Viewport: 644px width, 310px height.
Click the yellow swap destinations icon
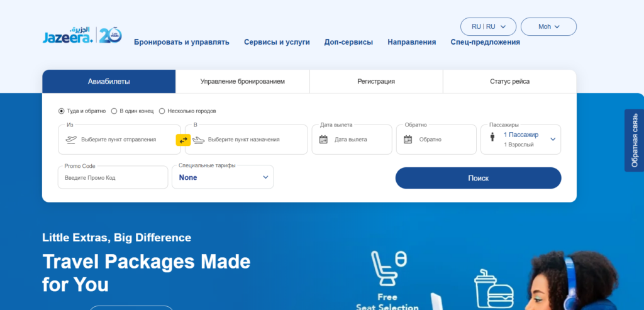(183, 140)
